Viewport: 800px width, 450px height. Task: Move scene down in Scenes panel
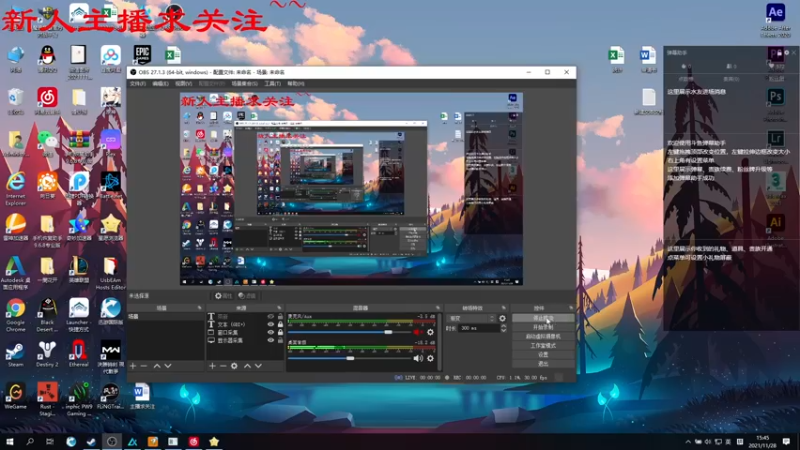(x=168, y=366)
